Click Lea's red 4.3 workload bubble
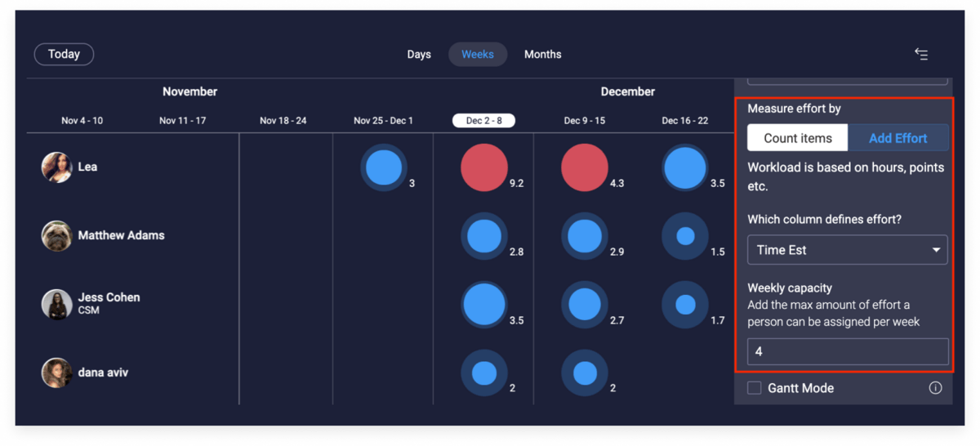The image size is (980, 446). pos(585,168)
